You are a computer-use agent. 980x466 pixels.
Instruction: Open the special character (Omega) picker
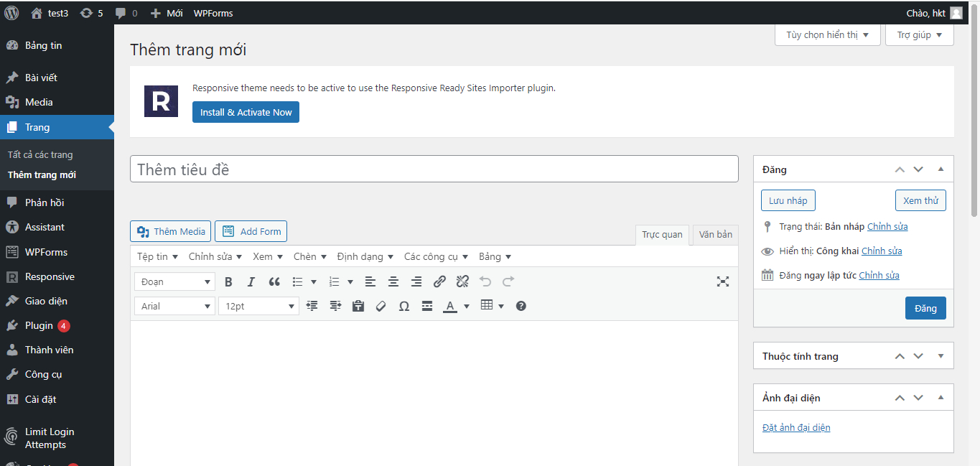point(404,306)
